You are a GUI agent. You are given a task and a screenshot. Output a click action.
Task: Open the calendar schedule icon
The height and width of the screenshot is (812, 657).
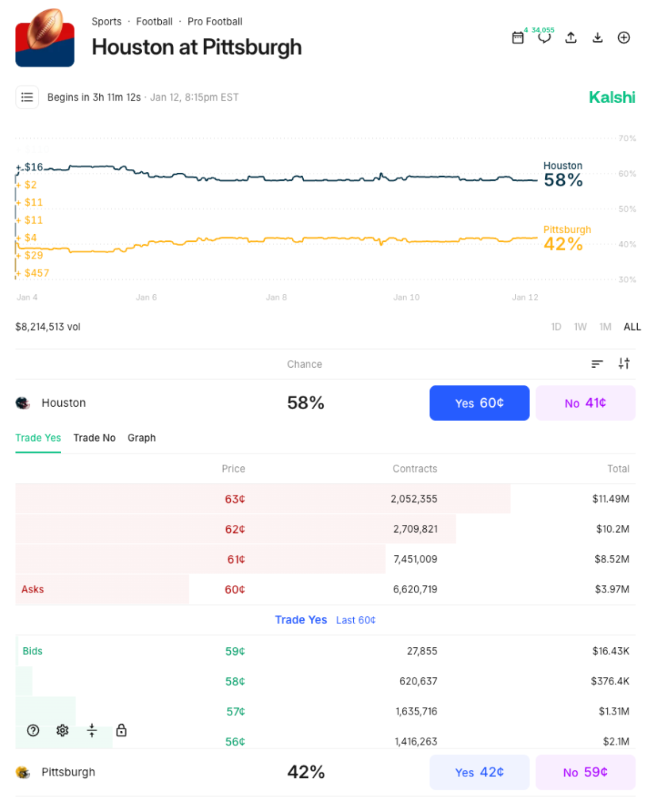[518, 37]
